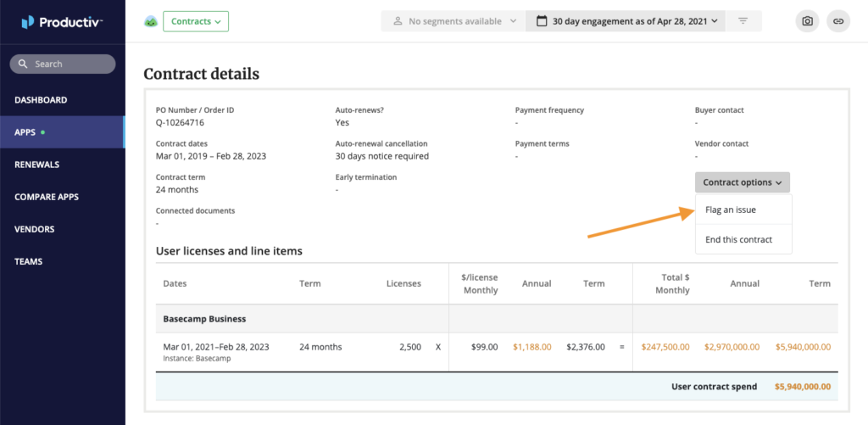Click the copy link icon

coord(837,20)
